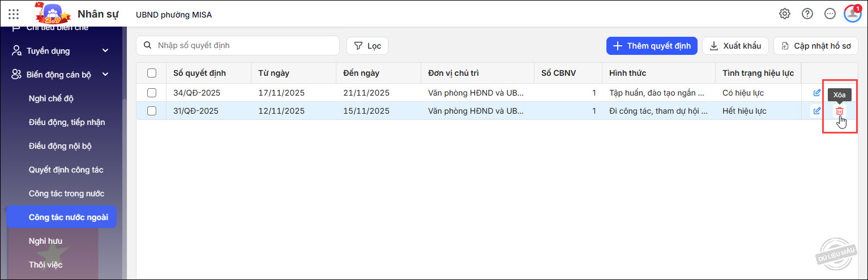Check the box for row 31/QĐ-2025
868x280 pixels.
coord(152,111)
